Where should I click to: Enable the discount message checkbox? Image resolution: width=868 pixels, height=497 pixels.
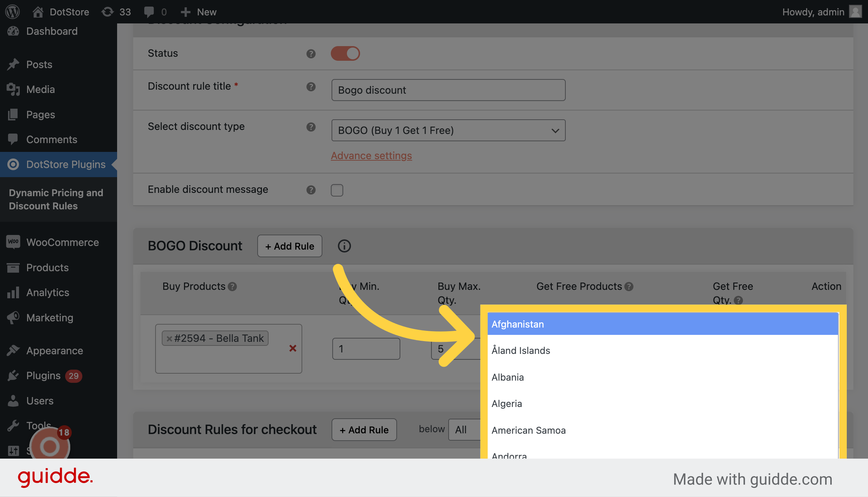coord(337,190)
